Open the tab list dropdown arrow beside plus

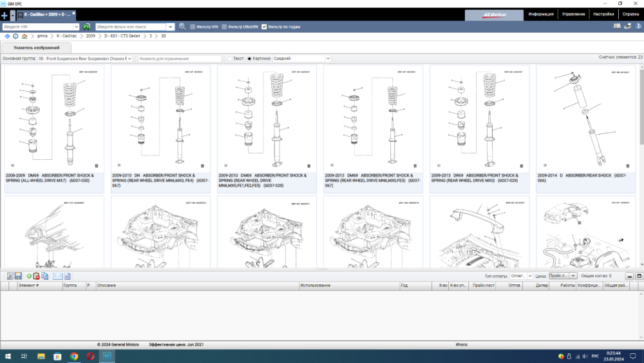pos(12,15)
